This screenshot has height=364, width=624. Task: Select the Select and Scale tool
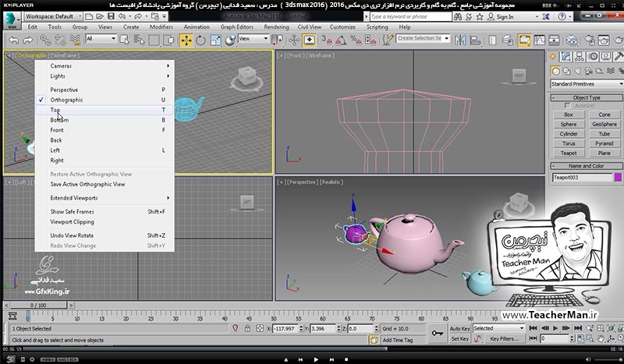215,41
